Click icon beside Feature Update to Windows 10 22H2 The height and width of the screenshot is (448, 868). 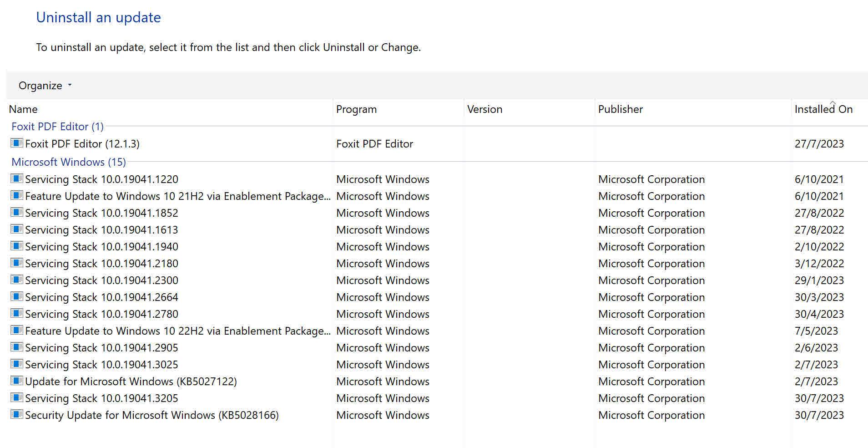coord(17,331)
